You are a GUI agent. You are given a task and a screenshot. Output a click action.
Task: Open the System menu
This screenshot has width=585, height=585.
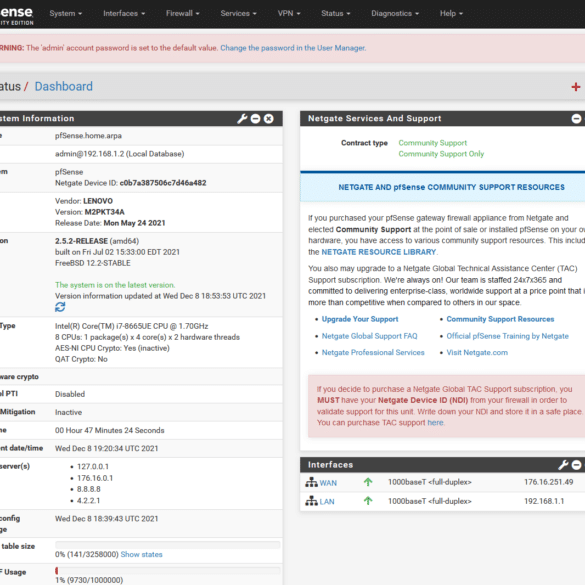point(65,13)
